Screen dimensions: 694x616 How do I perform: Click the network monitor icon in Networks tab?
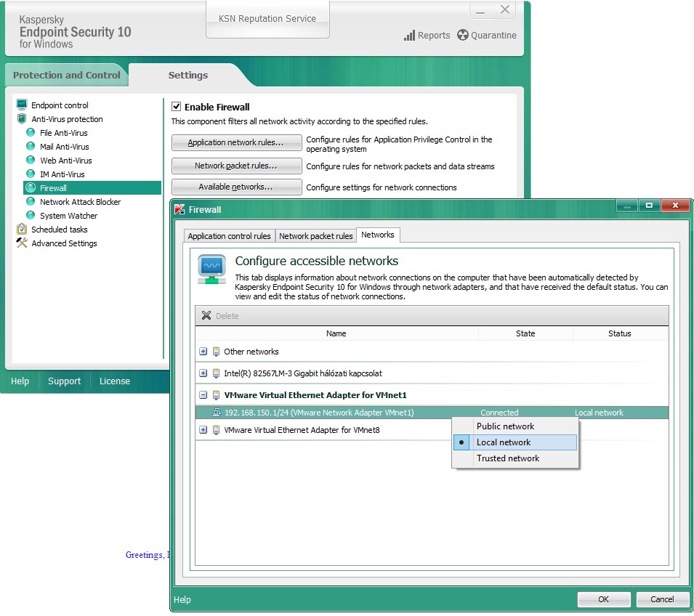pos(212,269)
